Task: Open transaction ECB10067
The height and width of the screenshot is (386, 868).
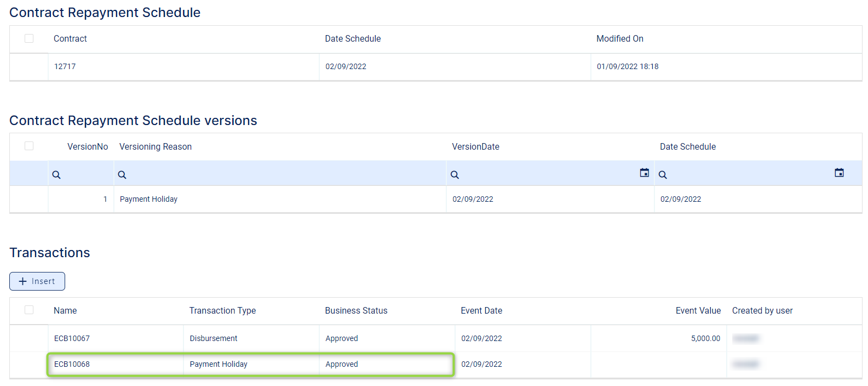Action: click(x=72, y=338)
